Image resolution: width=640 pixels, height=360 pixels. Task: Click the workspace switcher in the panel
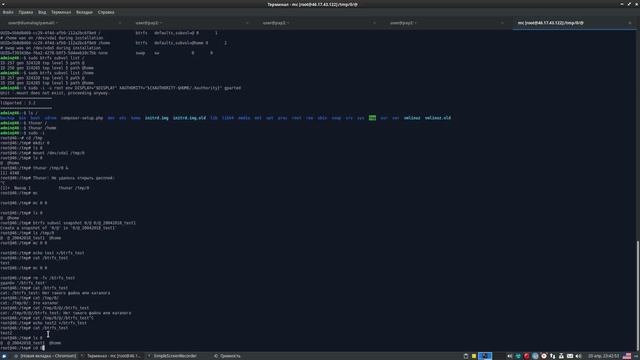[x=485, y=356]
